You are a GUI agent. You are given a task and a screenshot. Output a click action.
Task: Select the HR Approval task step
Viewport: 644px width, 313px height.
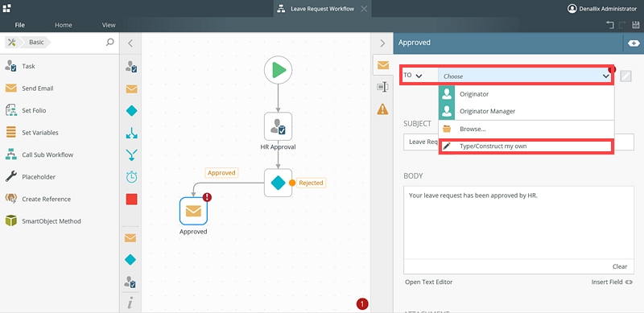(278, 126)
